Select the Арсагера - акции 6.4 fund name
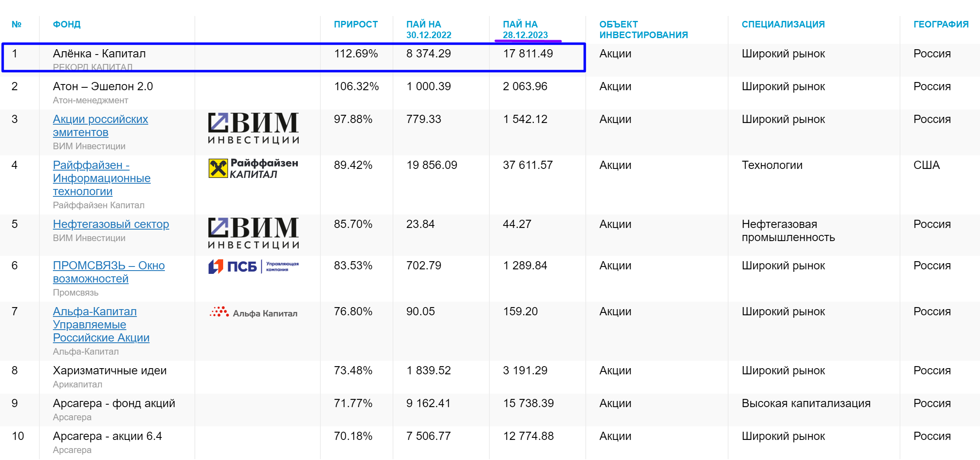Viewport: 980px width, 460px height. coord(107,436)
